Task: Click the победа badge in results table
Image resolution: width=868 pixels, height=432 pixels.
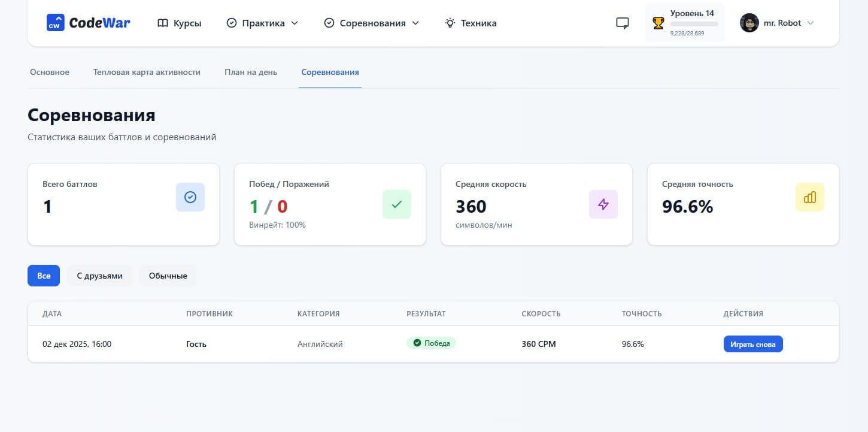Action: click(x=431, y=343)
